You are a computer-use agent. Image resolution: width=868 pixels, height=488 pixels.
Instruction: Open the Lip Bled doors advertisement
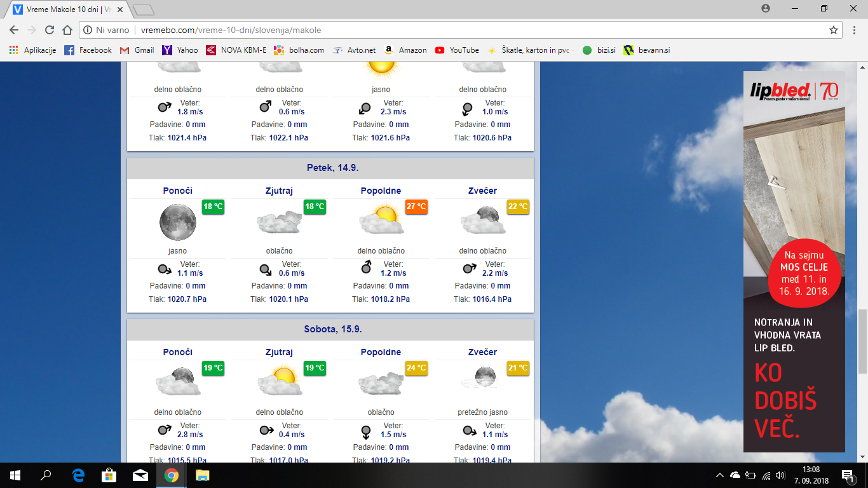click(x=794, y=261)
